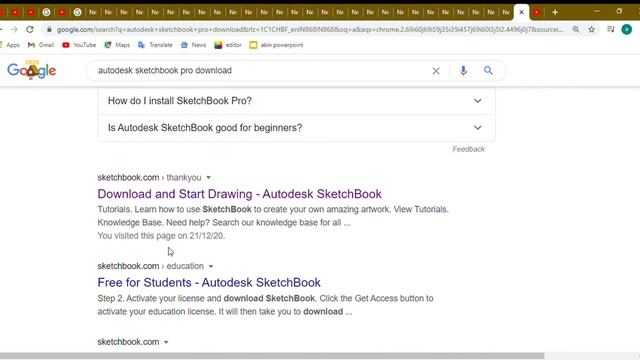This screenshot has height=360, width=640.
Task: Open a new tab with plus button
Action: coord(555,12)
